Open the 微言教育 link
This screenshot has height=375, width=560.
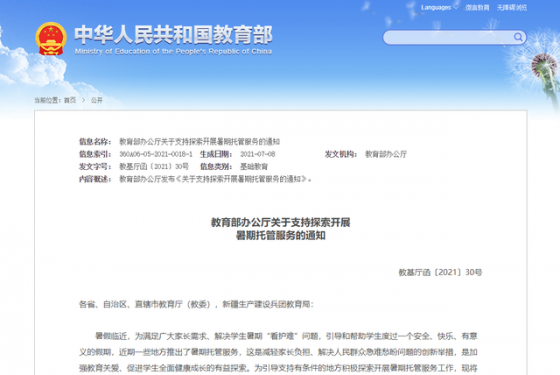477,8
